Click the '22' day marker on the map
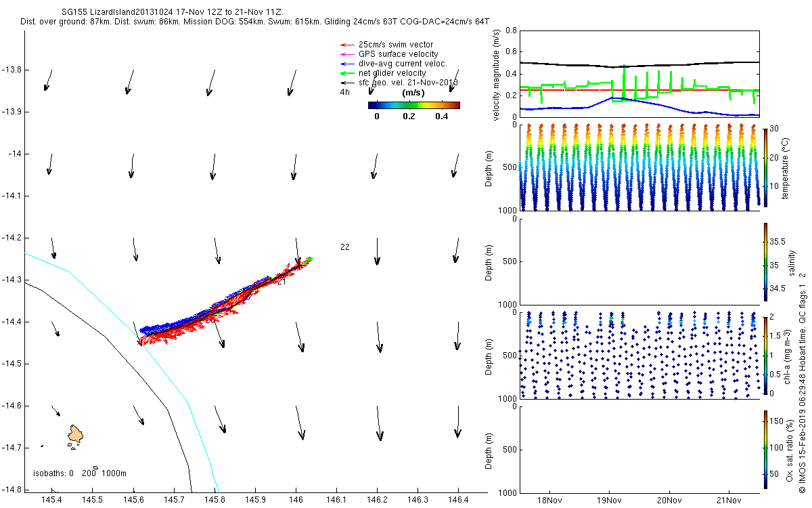 pyautogui.click(x=345, y=247)
